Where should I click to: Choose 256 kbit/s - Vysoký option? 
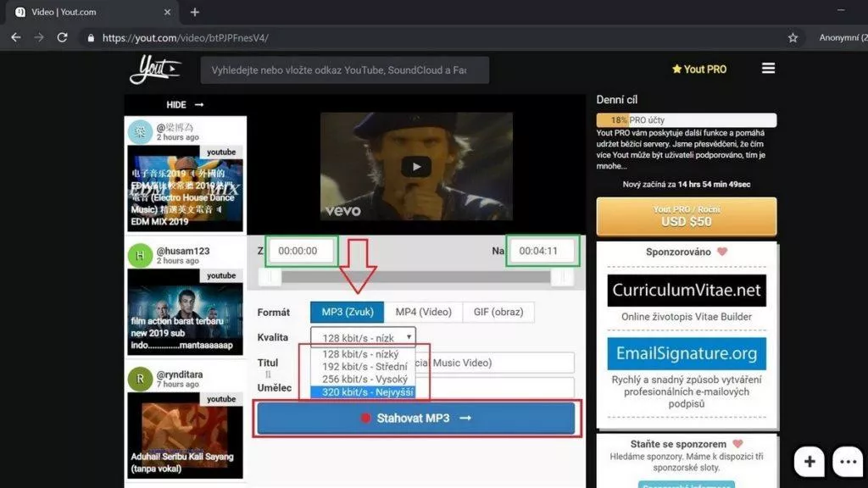coord(363,380)
